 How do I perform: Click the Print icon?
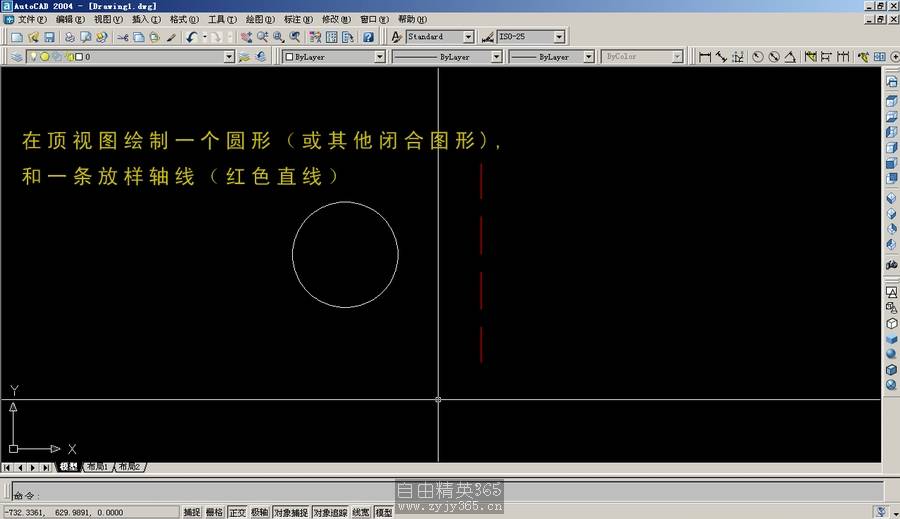69,37
